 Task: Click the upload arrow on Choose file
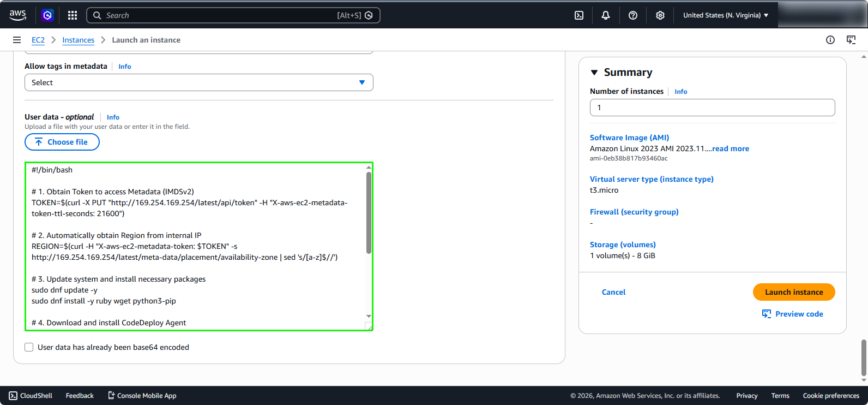[x=39, y=142]
